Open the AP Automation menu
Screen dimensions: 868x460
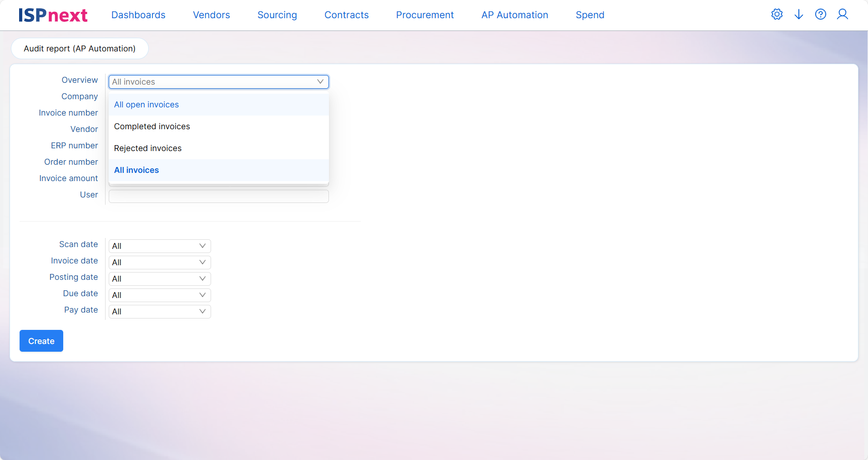pyautogui.click(x=515, y=15)
